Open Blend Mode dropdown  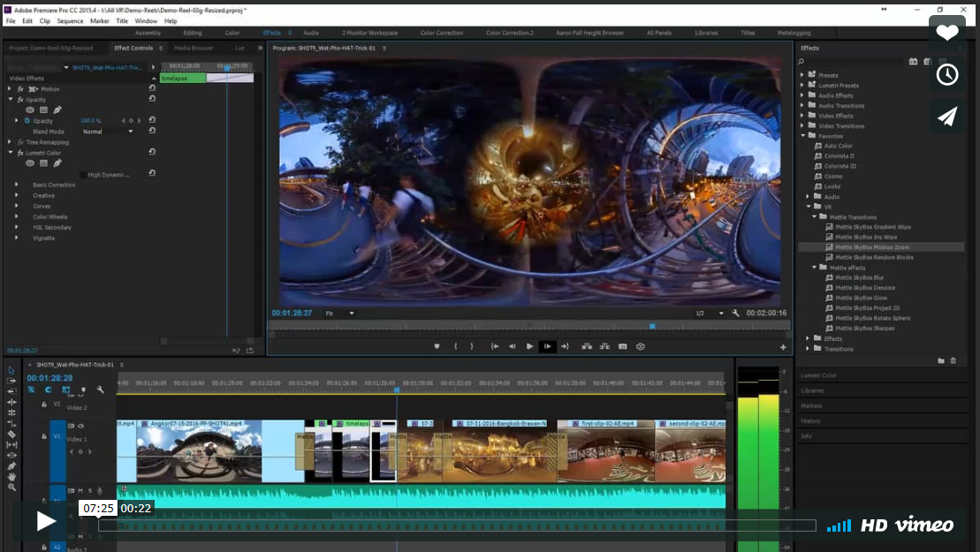click(108, 132)
